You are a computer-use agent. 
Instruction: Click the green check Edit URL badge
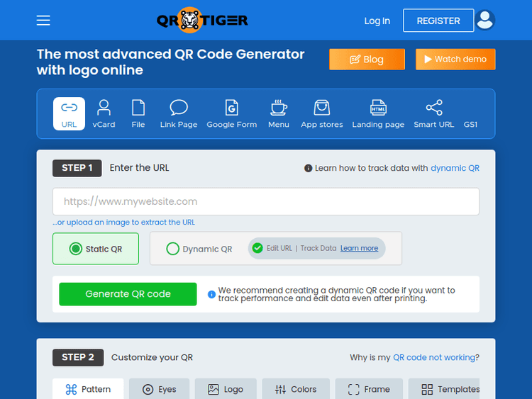257,248
